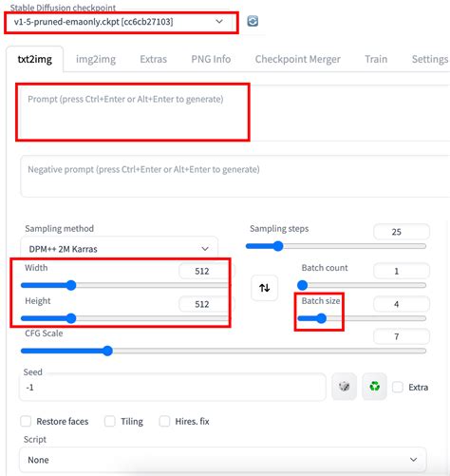The image size is (450, 476).
Task: Enable the Restore faces checkbox
Action: (26, 422)
